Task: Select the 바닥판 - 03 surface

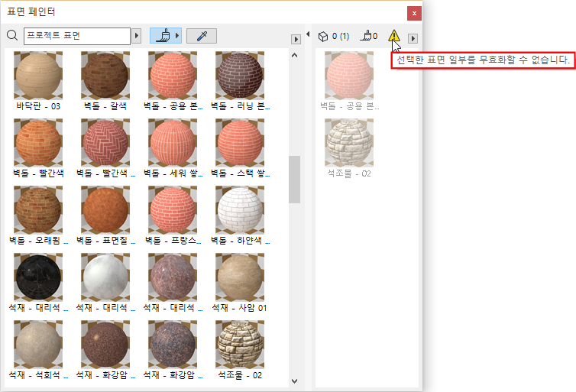Action: click(38, 81)
